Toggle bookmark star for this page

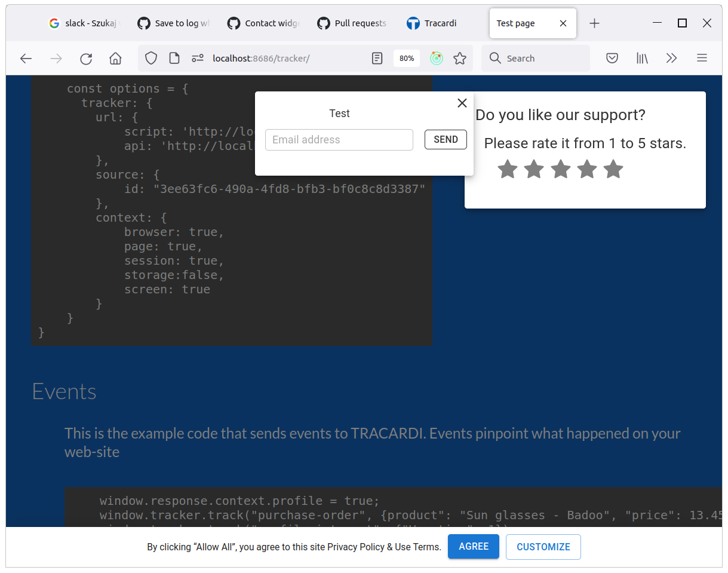[x=460, y=58]
